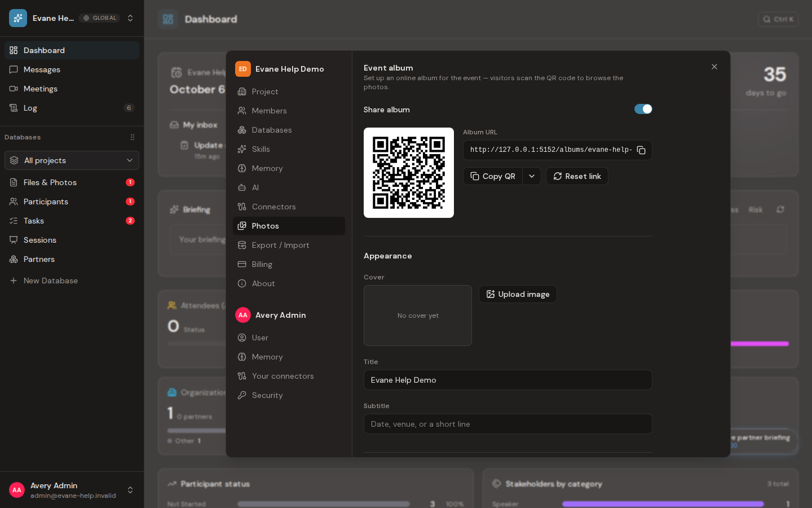Click the Tasks badge showing 2
Viewport: 812px width, 508px height.
130,221
